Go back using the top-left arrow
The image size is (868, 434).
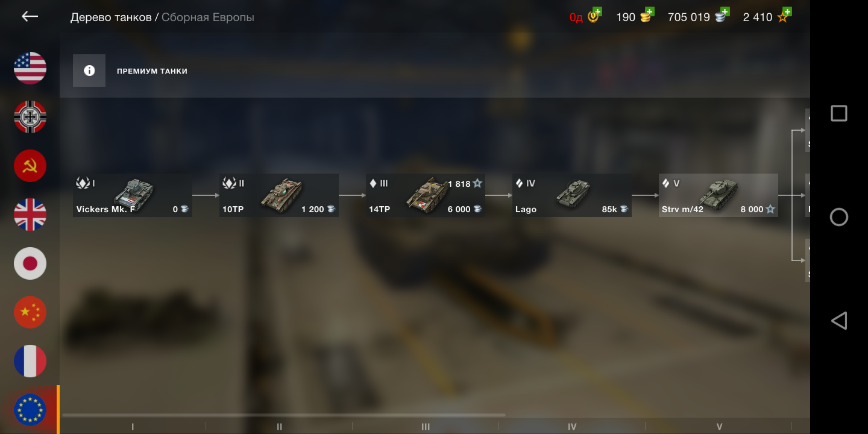[30, 17]
